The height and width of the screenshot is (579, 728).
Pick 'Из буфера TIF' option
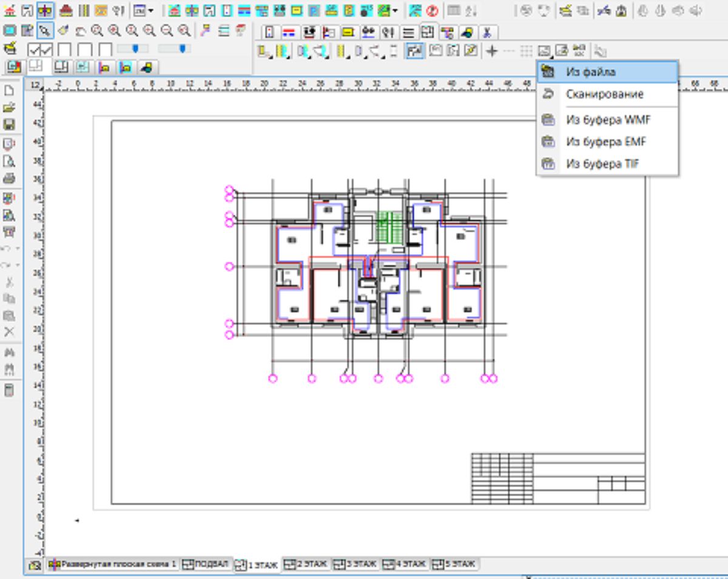tap(607, 164)
